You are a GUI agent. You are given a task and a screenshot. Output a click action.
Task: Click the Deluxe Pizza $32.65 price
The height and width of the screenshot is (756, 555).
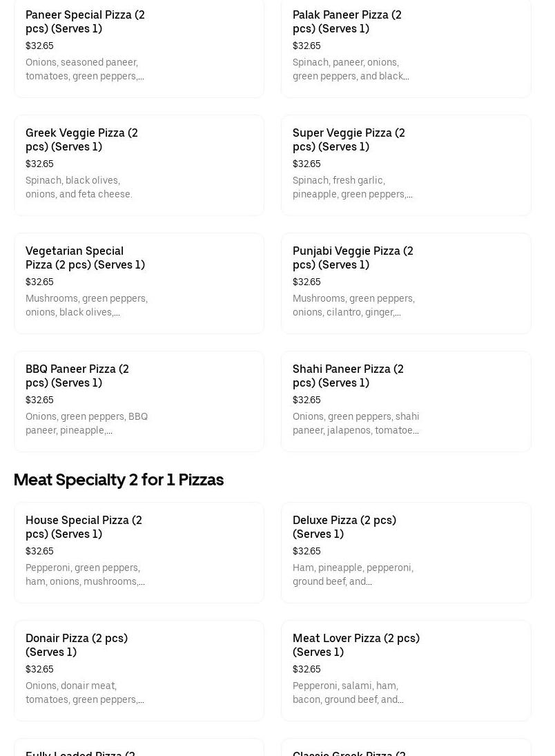pos(306,551)
